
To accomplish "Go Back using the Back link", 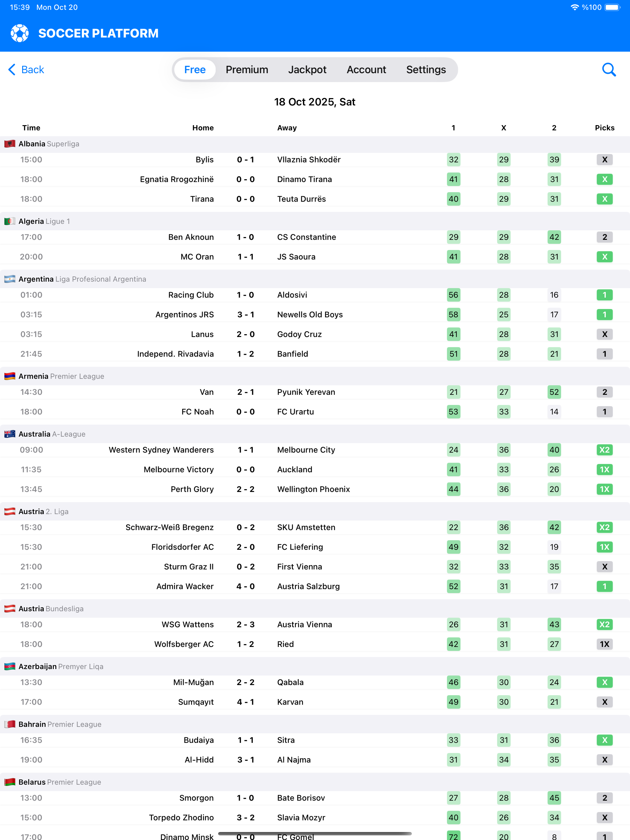I will [26, 69].
